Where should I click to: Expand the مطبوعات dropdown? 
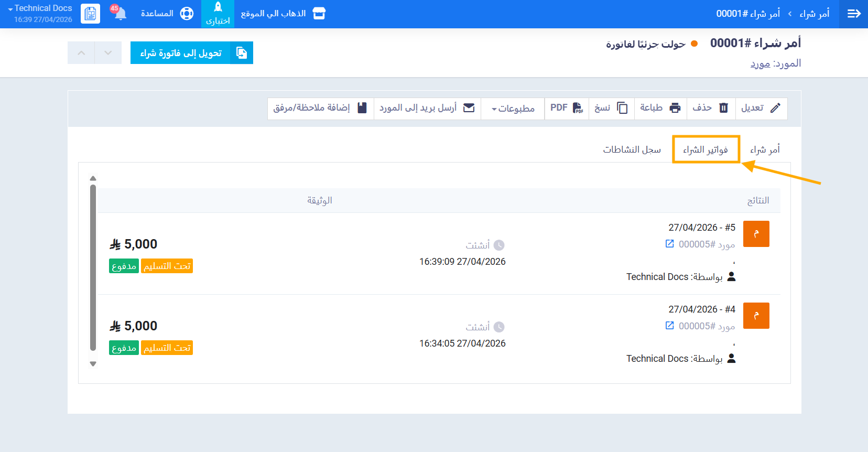coord(513,109)
